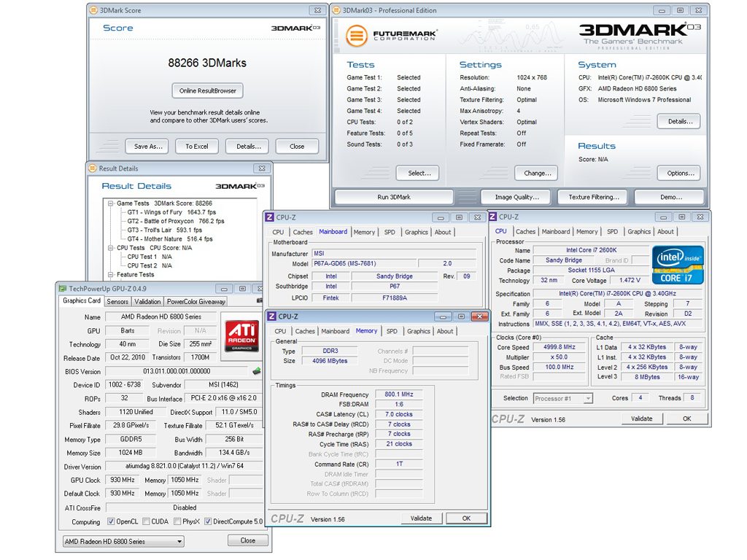Viewport: 747px width, 560px height.
Task: Click the Core Speed 4999.8 MHz value
Action: (x=560, y=347)
